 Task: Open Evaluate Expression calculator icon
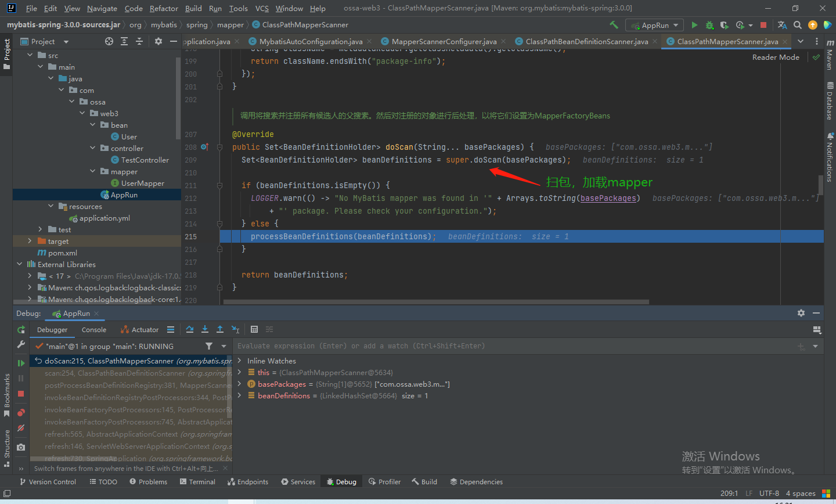[x=254, y=329]
